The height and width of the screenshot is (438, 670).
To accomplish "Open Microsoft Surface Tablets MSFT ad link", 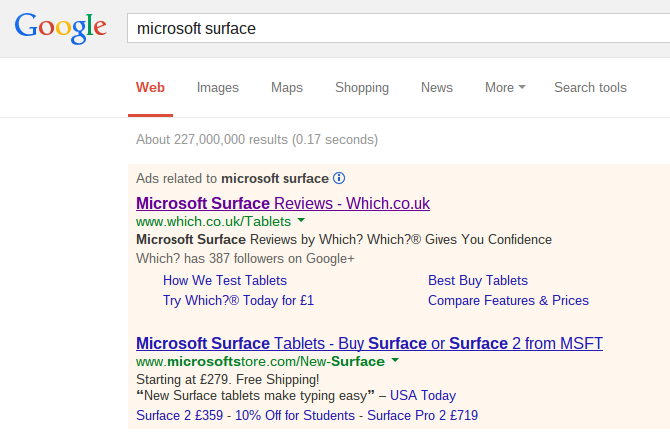I will pyautogui.click(x=369, y=344).
